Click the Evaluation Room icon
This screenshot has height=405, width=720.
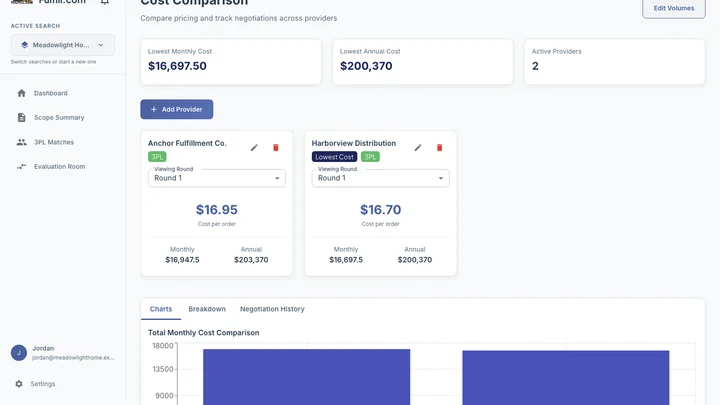[x=22, y=167]
